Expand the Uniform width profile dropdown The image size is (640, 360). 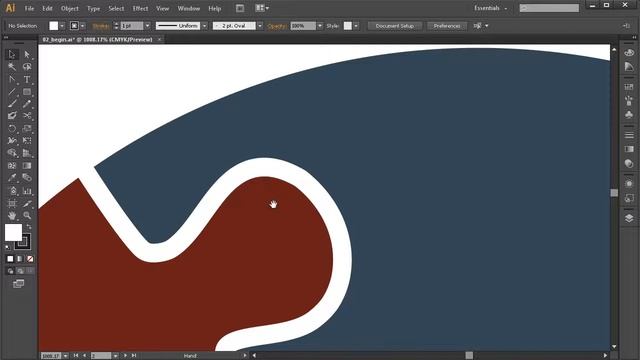[204, 26]
